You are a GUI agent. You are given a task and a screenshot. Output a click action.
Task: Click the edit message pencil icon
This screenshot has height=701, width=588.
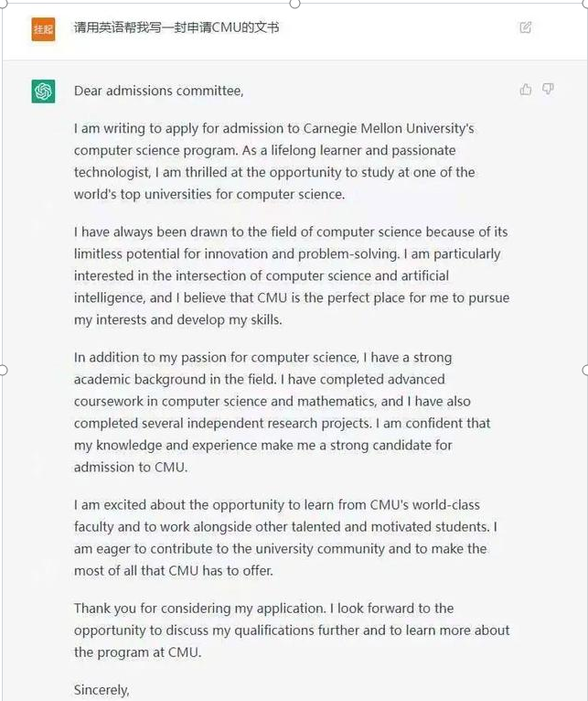pyautogui.click(x=525, y=27)
